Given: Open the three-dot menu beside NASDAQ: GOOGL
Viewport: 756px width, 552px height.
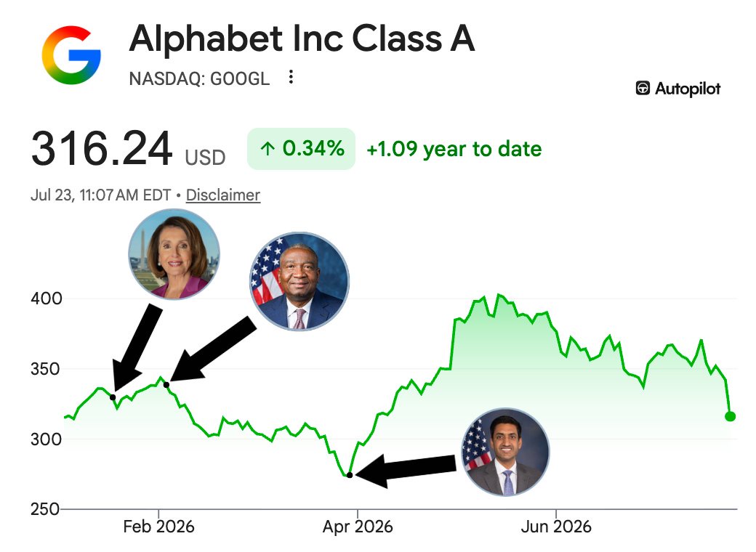Looking at the screenshot, I should coord(291,77).
